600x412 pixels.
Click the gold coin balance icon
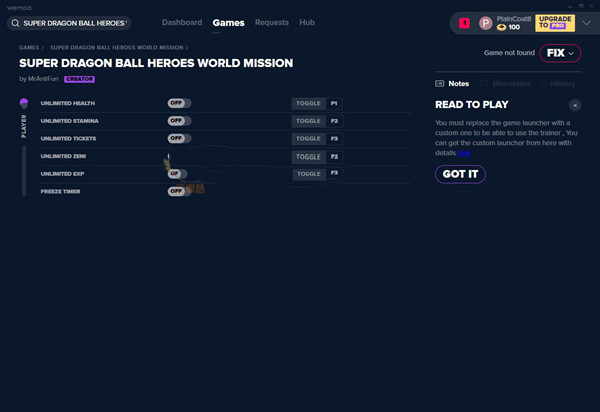[x=502, y=27]
